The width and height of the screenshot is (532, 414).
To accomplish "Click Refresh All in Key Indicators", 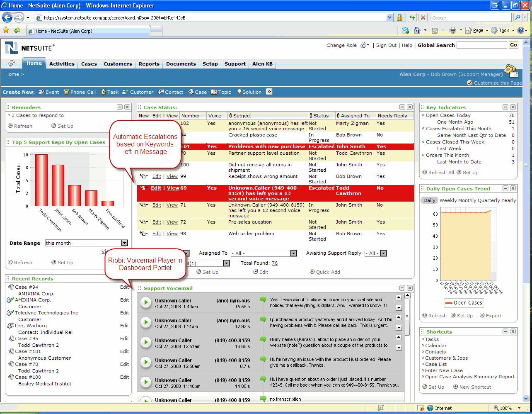I will click(438, 173).
